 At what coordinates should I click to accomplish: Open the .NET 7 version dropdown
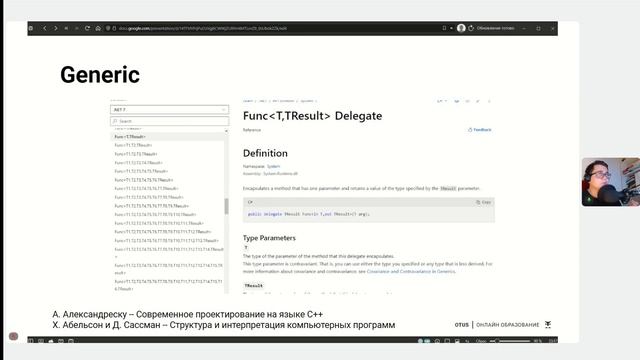point(169,109)
